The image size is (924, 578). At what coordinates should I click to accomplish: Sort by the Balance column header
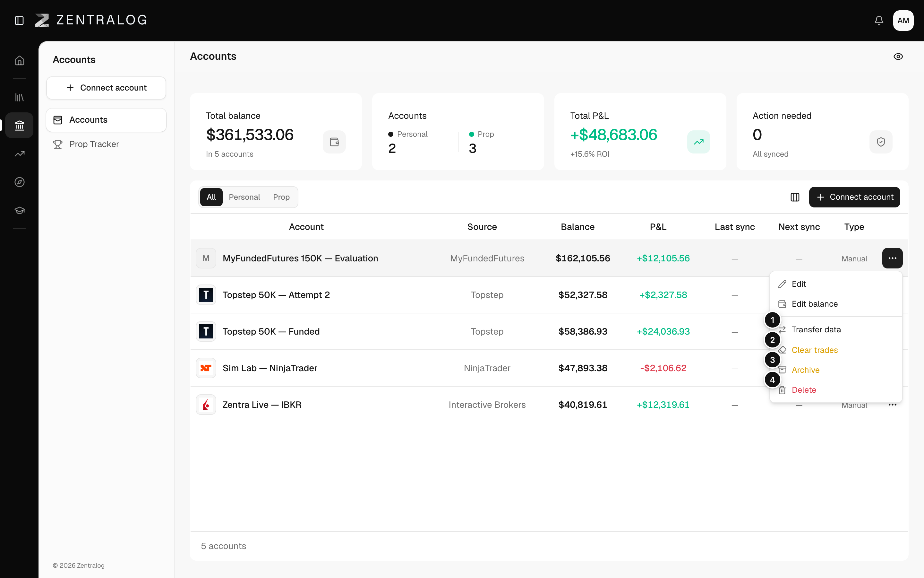577,227
